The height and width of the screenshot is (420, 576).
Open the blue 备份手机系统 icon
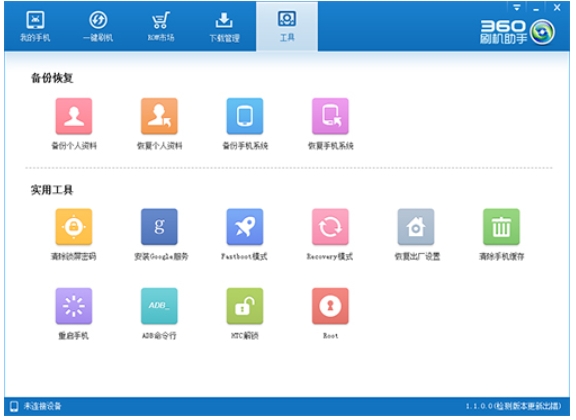(245, 116)
